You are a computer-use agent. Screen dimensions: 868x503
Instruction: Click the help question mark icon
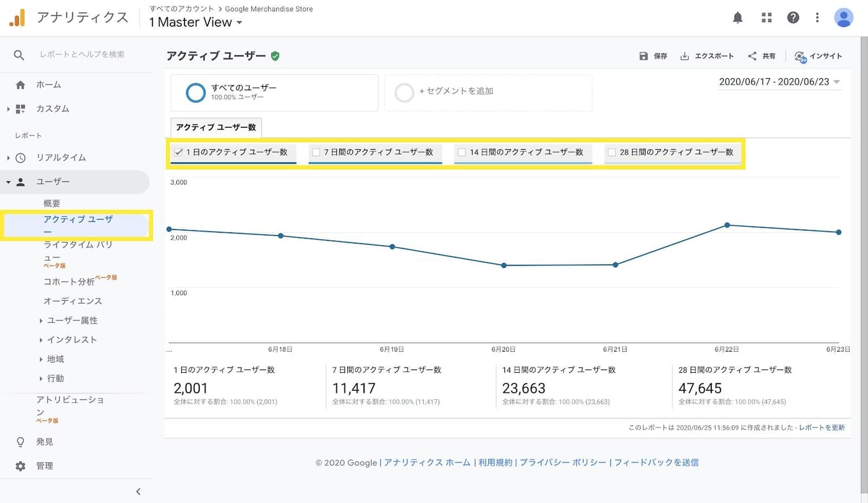point(793,18)
